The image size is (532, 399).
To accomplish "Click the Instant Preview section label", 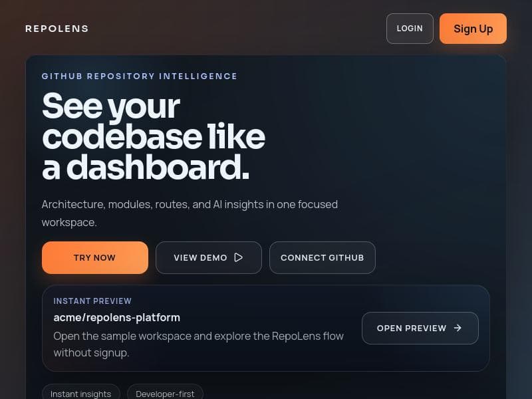I will point(92,301).
